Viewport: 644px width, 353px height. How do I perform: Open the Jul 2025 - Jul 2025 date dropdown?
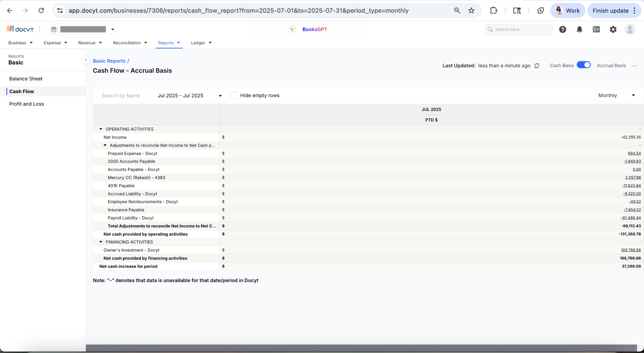tap(190, 96)
